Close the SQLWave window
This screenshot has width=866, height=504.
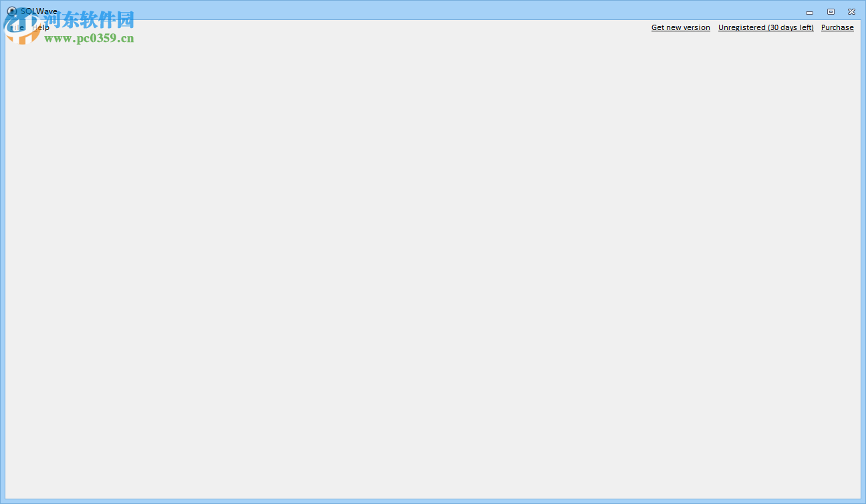pos(851,11)
